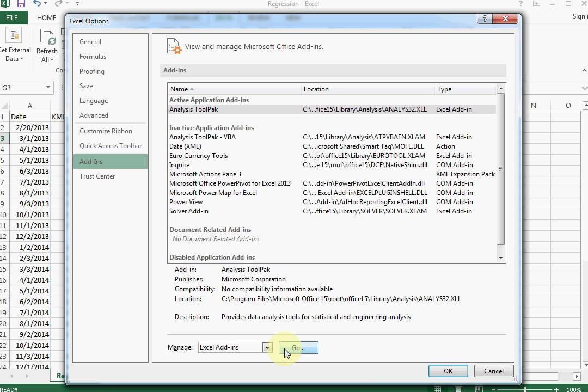This screenshot has height=392, width=588.
Task: Click the Location column header
Action: (367, 89)
